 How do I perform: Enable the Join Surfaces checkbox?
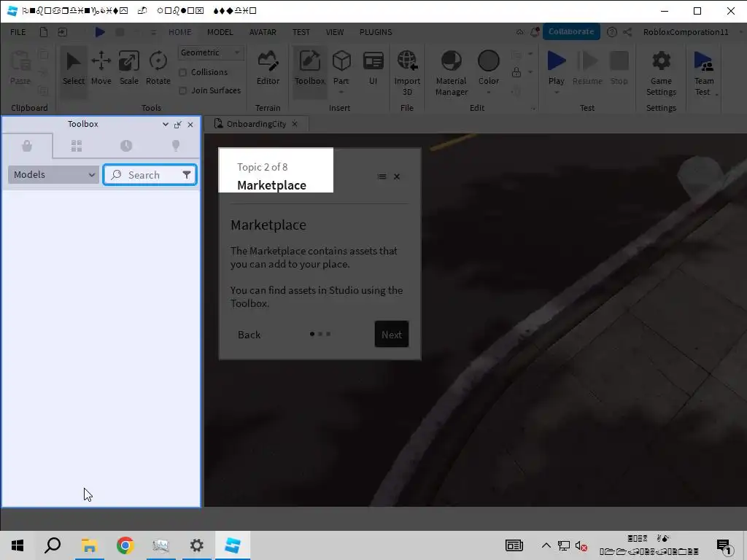pyautogui.click(x=182, y=90)
